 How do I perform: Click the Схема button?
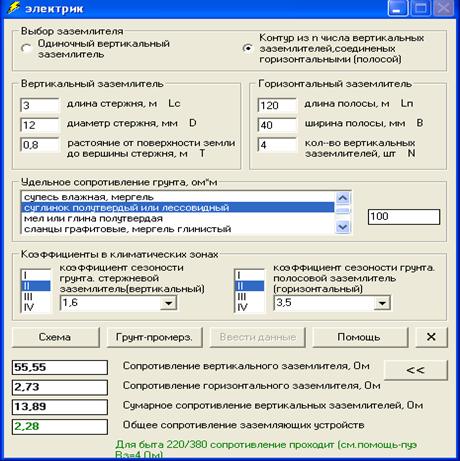pos(55,337)
